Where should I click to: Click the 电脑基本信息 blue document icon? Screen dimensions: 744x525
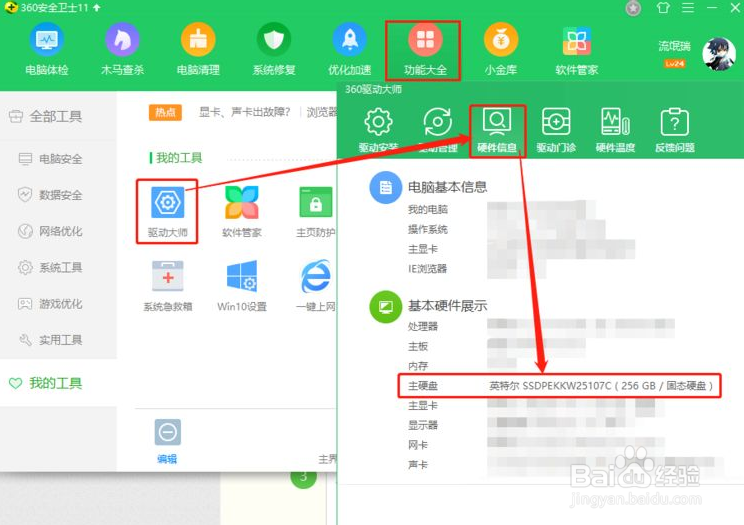tap(386, 188)
